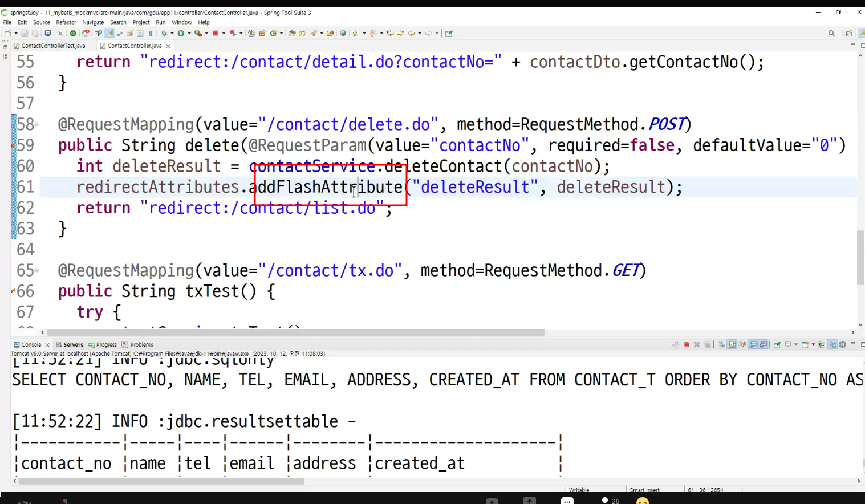Viewport: 865px width, 504px height.
Task: Close the ContactController.java editor tab
Action: (x=168, y=46)
